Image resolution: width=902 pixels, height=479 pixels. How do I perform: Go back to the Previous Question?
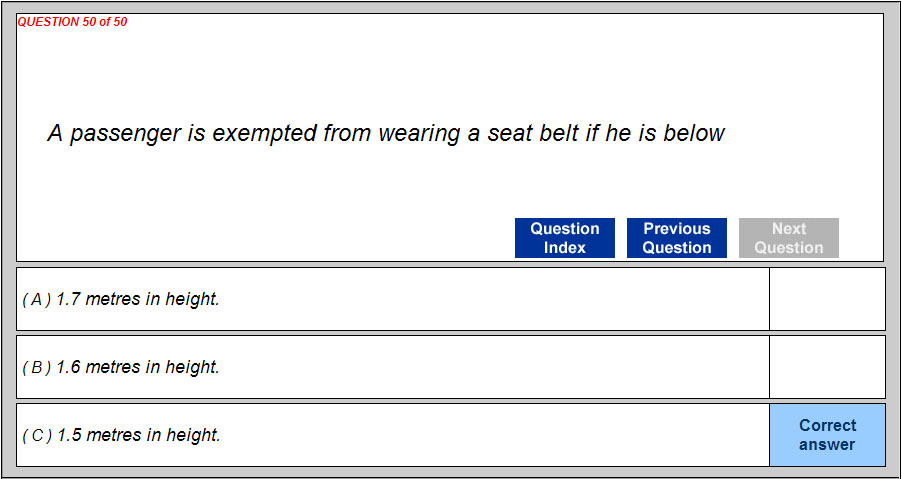coord(676,238)
